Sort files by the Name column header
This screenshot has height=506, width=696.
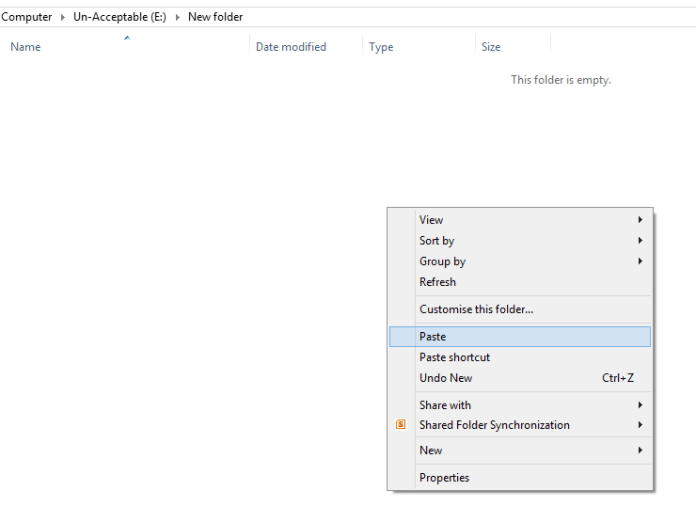26,47
